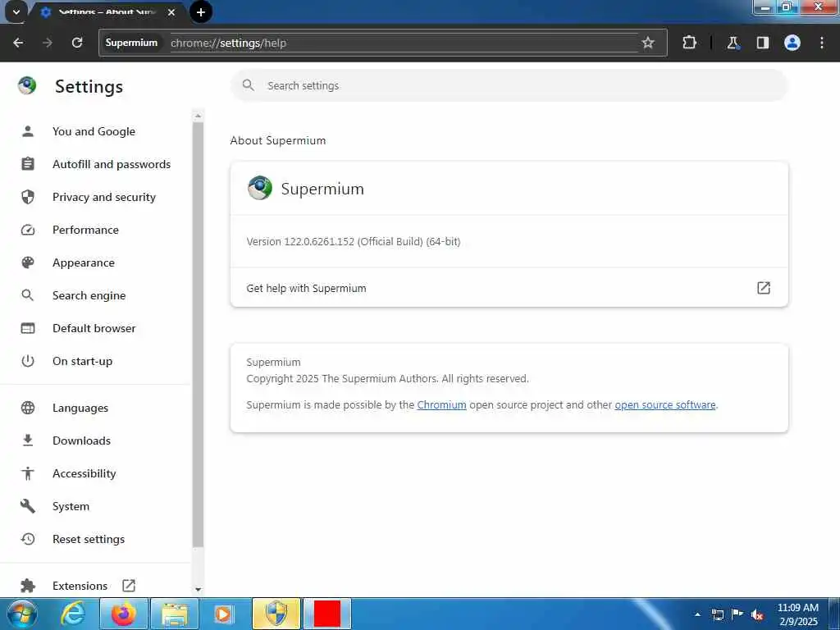Open Performance settings section
Image resolution: width=840 pixels, height=630 pixels.
pos(85,230)
